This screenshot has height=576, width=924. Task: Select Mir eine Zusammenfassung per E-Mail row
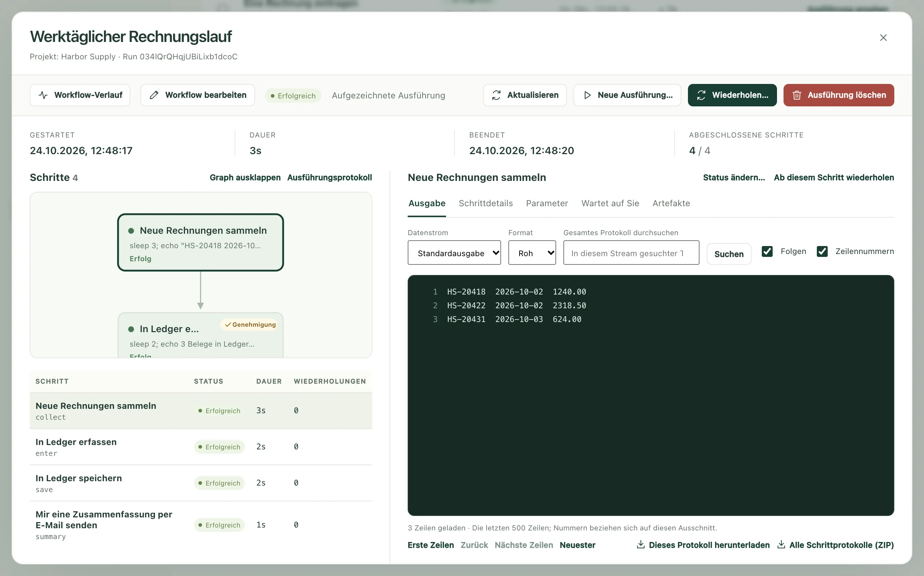pos(201,525)
